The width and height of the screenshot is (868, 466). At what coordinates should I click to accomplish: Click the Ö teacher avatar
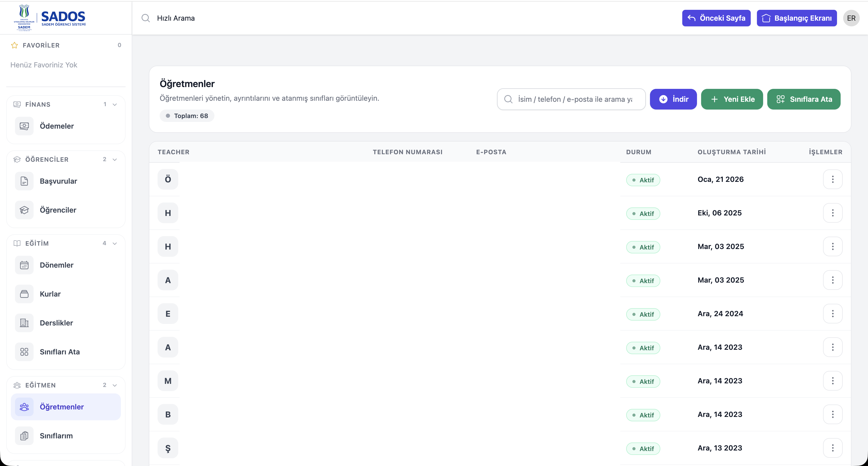(168, 179)
